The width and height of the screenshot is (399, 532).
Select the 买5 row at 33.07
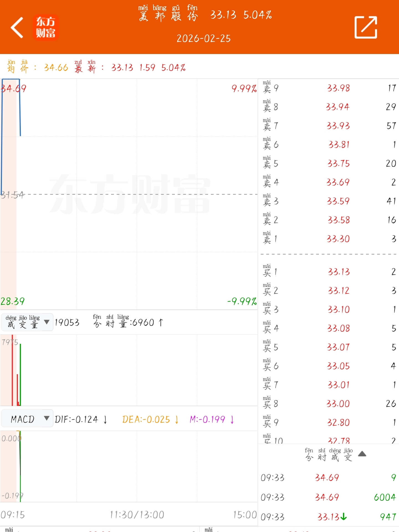(329, 347)
